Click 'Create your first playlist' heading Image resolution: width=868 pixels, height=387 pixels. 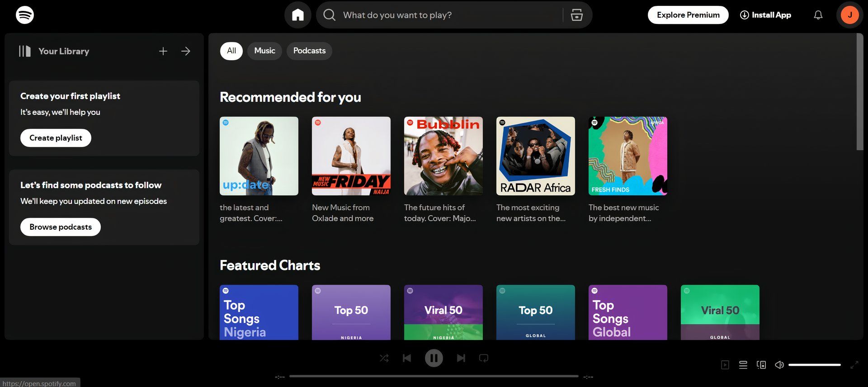click(70, 96)
